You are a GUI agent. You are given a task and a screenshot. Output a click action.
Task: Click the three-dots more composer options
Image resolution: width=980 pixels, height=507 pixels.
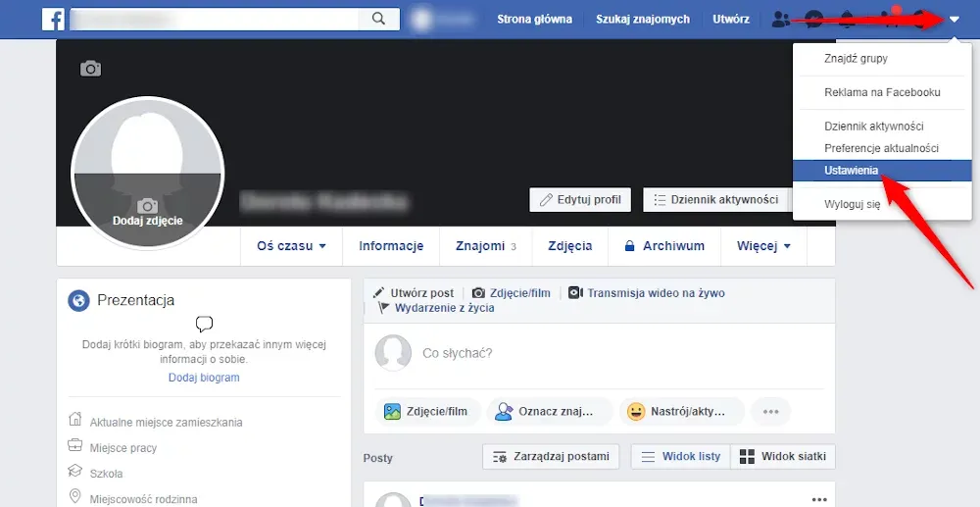[x=770, y=412]
